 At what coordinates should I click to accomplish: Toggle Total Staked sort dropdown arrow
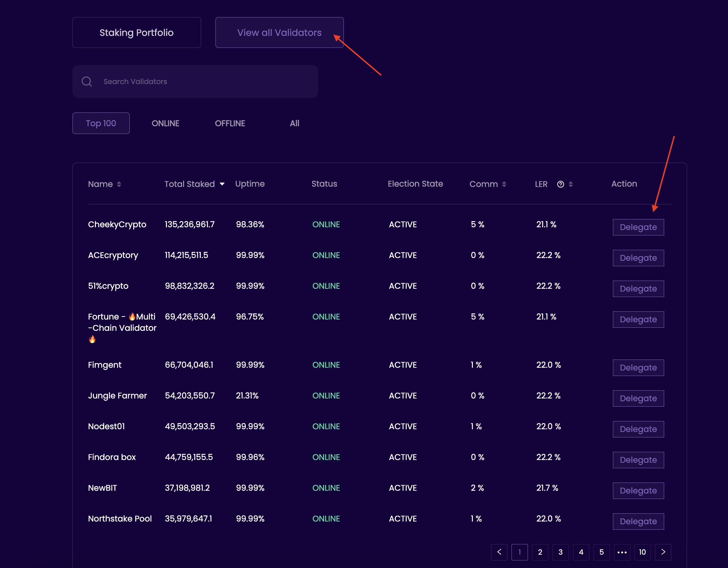point(222,184)
